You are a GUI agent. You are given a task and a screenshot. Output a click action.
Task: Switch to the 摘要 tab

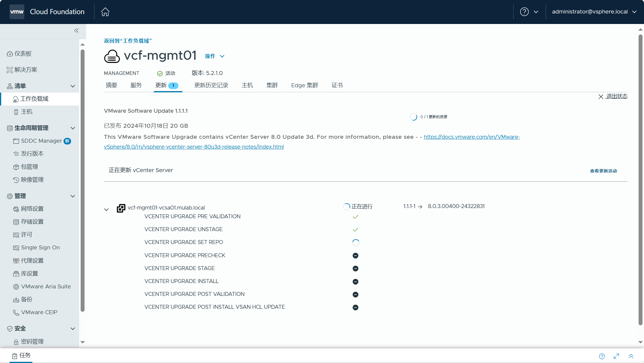pyautogui.click(x=112, y=85)
